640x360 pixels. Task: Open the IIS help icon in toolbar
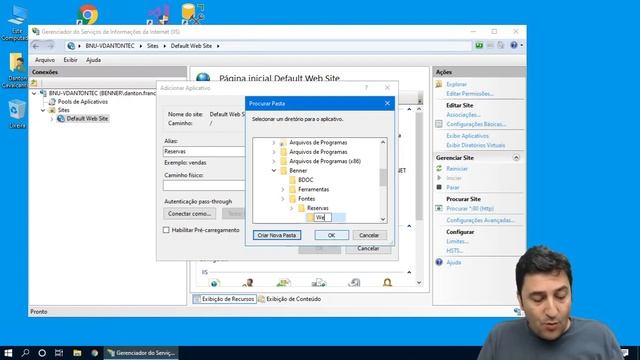[x=514, y=45]
